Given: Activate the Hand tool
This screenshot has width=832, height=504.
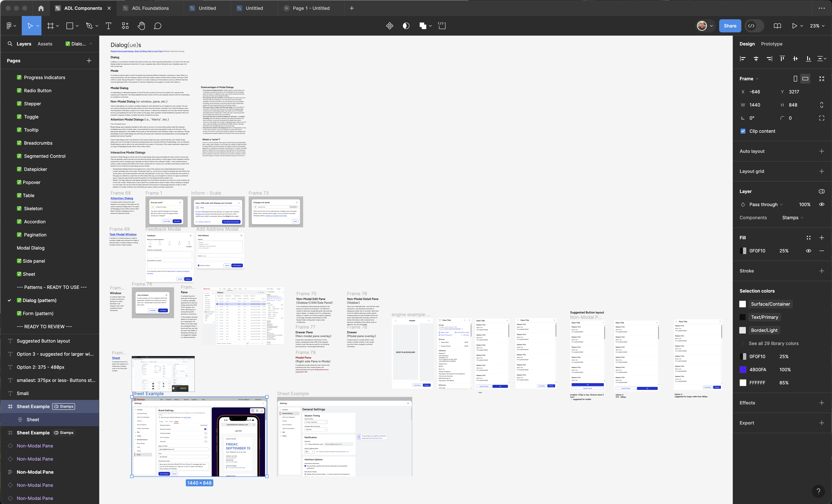Looking at the screenshot, I should [142, 26].
